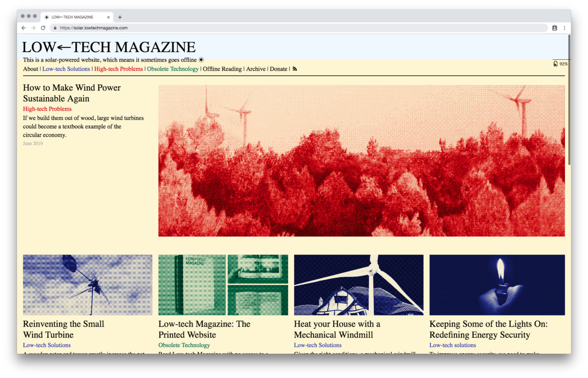Open the mechanical windmill house thumbnail
588x378 pixels.
click(x=359, y=285)
